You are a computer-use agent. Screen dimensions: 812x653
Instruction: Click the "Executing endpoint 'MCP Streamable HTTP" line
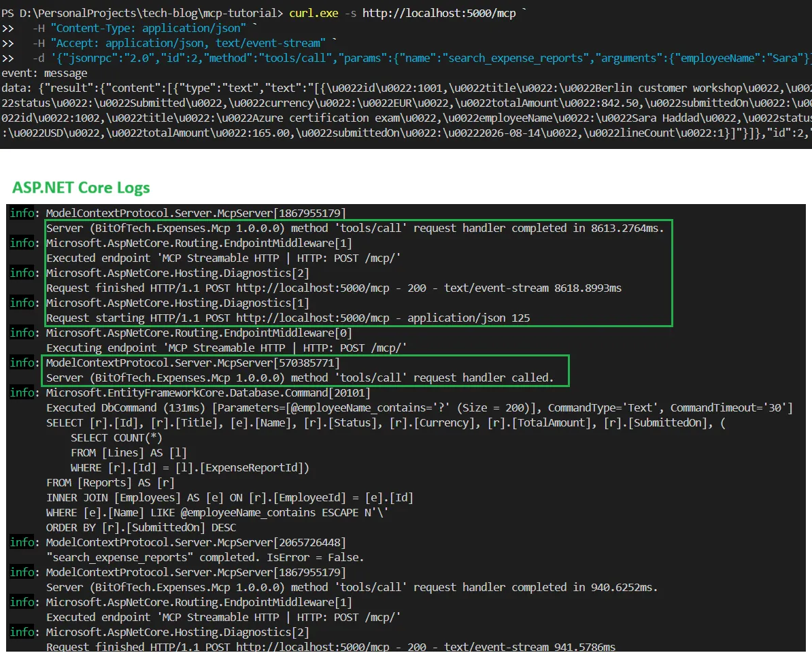[x=226, y=348]
